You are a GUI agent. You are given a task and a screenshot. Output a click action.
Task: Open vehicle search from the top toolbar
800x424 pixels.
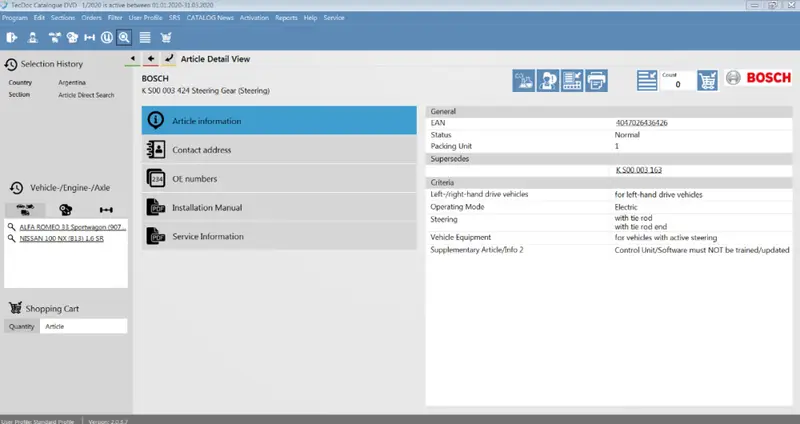click(x=54, y=37)
